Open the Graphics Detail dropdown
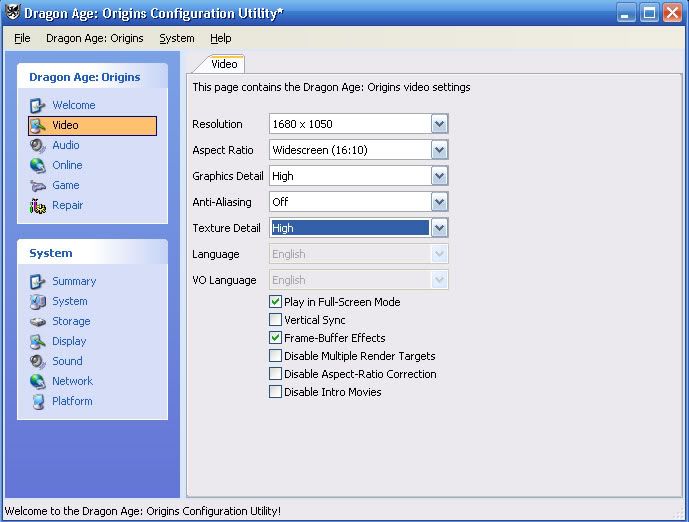The height and width of the screenshot is (522, 689). [439, 176]
